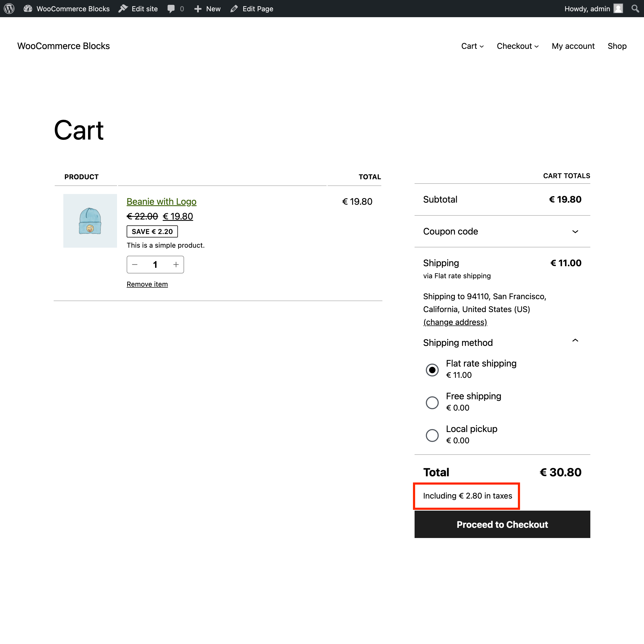This screenshot has height=644, width=644.
Task: Click Proceed to Checkout button
Action: [502, 524]
